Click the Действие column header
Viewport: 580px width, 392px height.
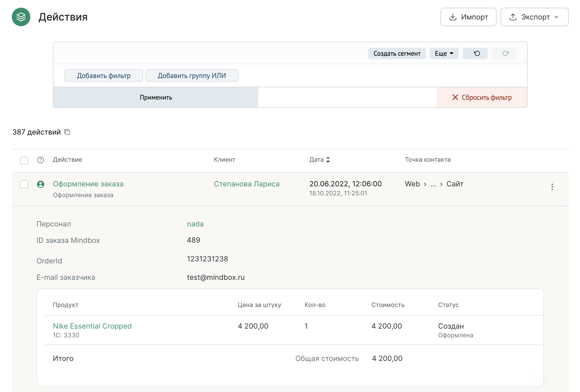(x=68, y=160)
